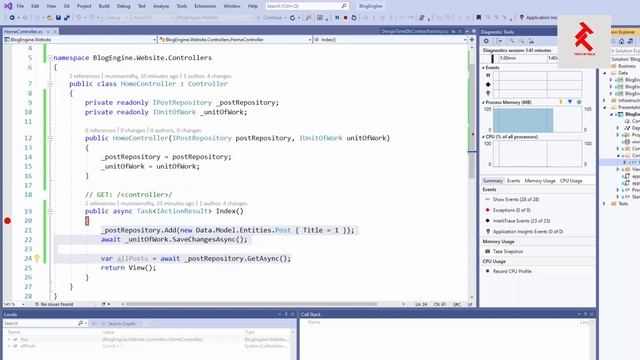Open the BlogEngine.Website project dropdown
This screenshot has height=360, width=640.
pos(80,40)
